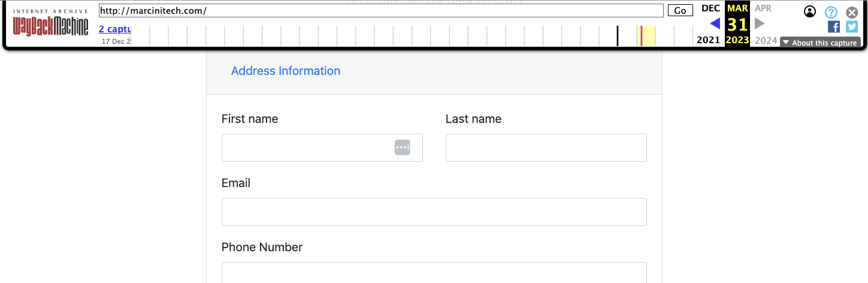Open the 2 captures link

pos(114,29)
